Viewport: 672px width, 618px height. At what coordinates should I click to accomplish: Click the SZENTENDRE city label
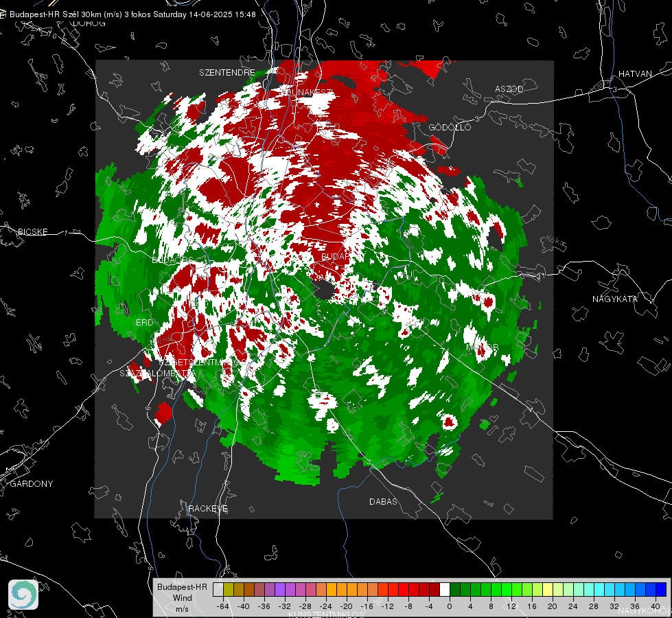coord(227,73)
